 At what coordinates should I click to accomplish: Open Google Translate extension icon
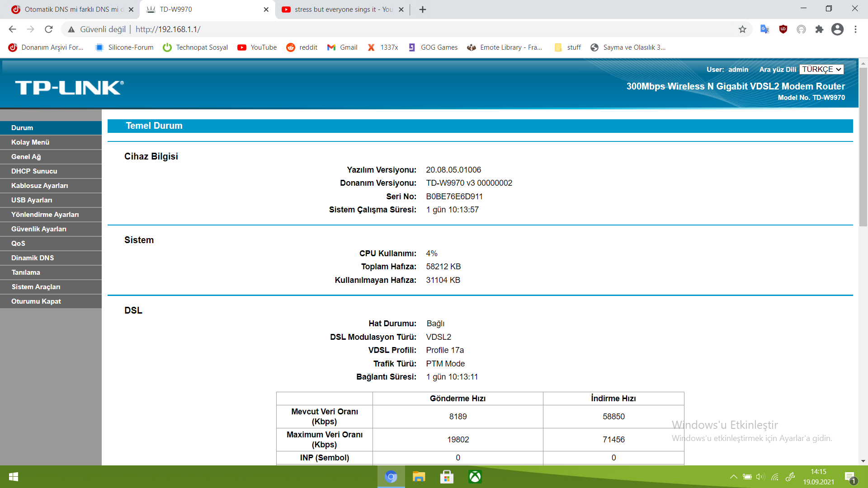coord(764,29)
